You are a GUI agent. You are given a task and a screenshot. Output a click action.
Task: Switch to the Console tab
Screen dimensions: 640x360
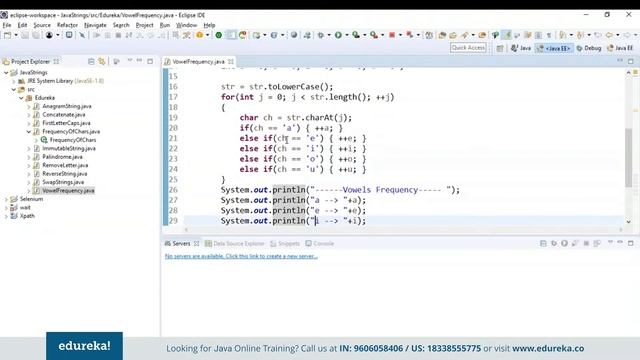click(x=320, y=244)
